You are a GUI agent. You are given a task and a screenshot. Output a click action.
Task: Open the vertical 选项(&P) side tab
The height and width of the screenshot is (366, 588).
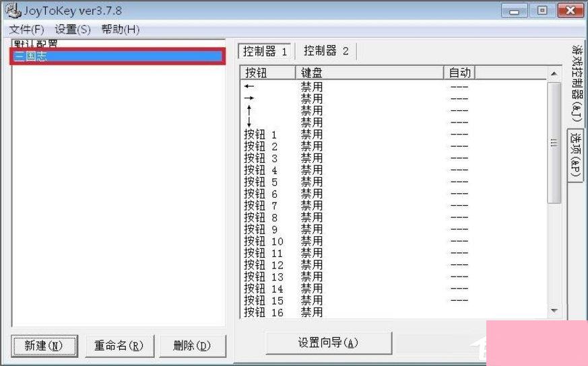tap(576, 155)
